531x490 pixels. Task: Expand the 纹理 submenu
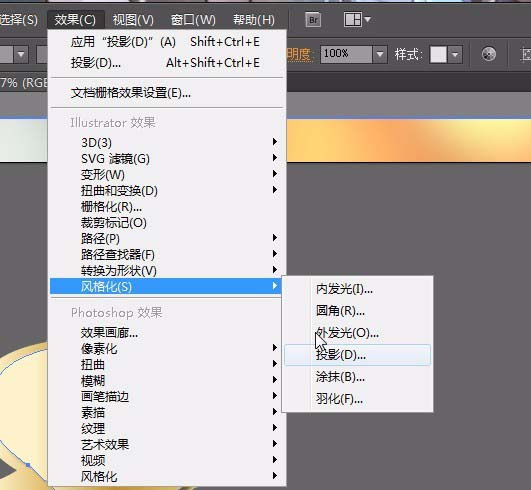166,428
